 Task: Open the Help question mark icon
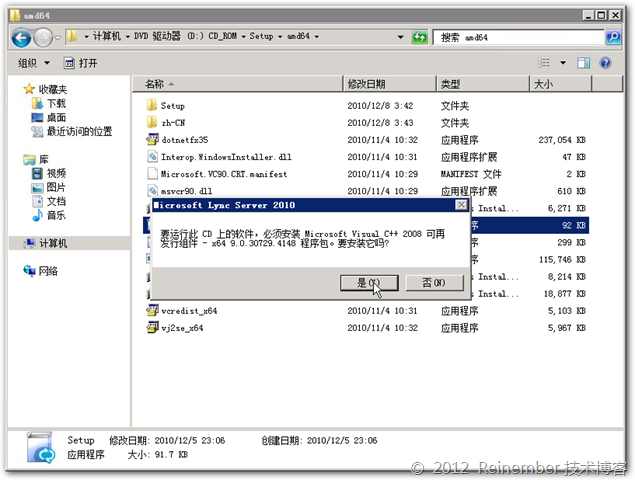click(x=605, y=63)
